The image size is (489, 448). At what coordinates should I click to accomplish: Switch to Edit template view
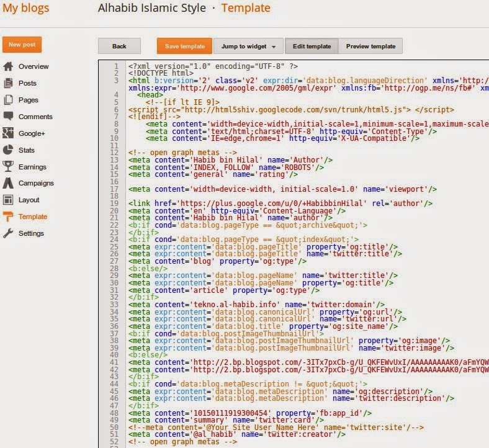312,47
